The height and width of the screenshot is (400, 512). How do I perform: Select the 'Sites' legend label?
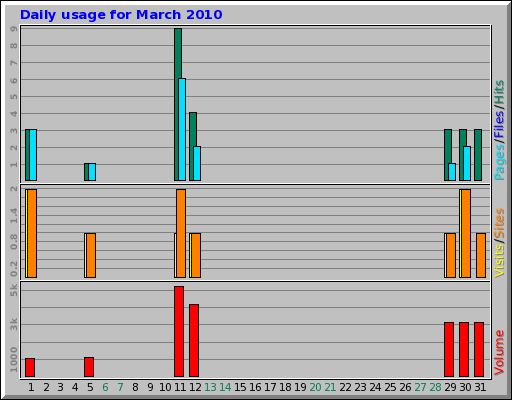point(499,223)
